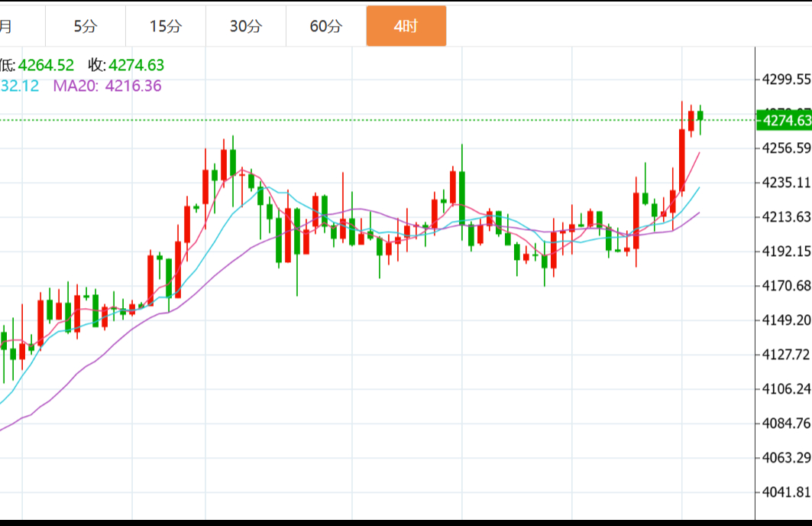Click the cyan moving average value 32.12
812x526 pixels.
pyautogui.click(x=20, y=86)
